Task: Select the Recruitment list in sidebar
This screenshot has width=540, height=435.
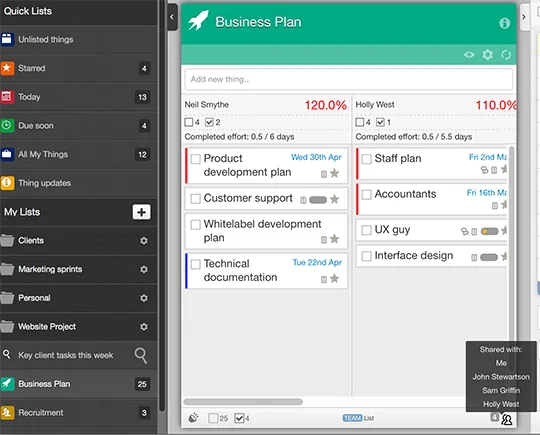Action: pos(79,413)
